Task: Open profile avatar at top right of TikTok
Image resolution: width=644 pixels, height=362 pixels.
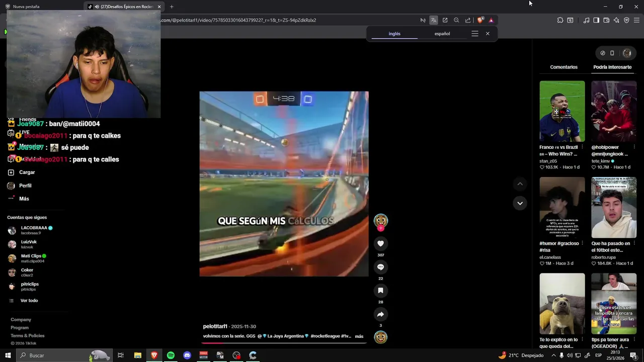Action: pos(627,53)
